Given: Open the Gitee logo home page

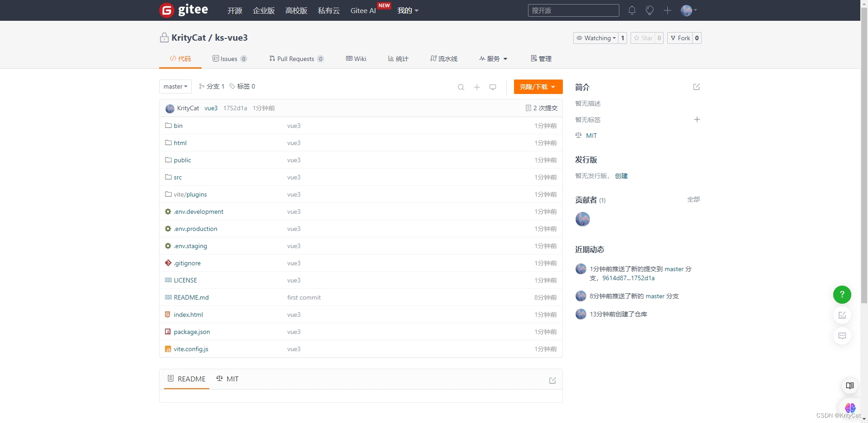Looking at the screenshot, I should point(184,10).
